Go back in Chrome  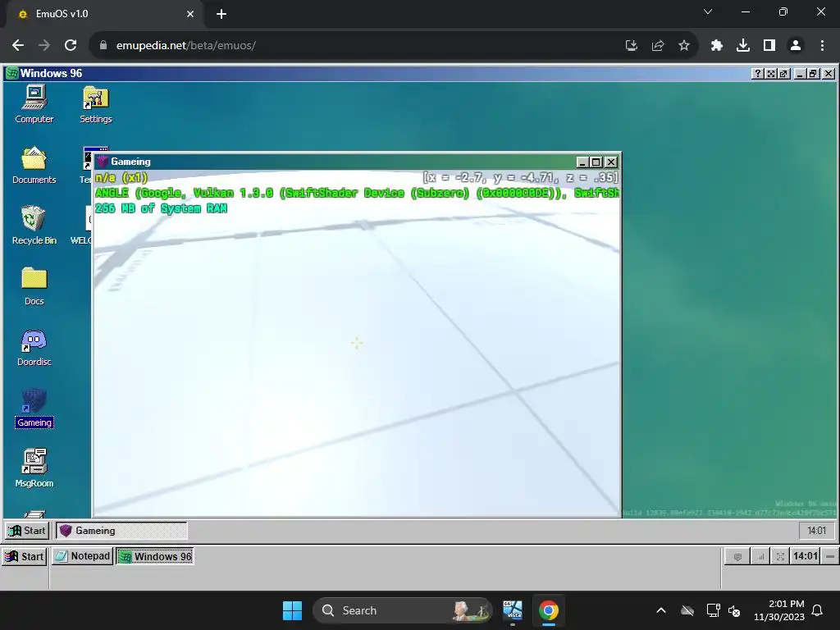coord(18,46)
